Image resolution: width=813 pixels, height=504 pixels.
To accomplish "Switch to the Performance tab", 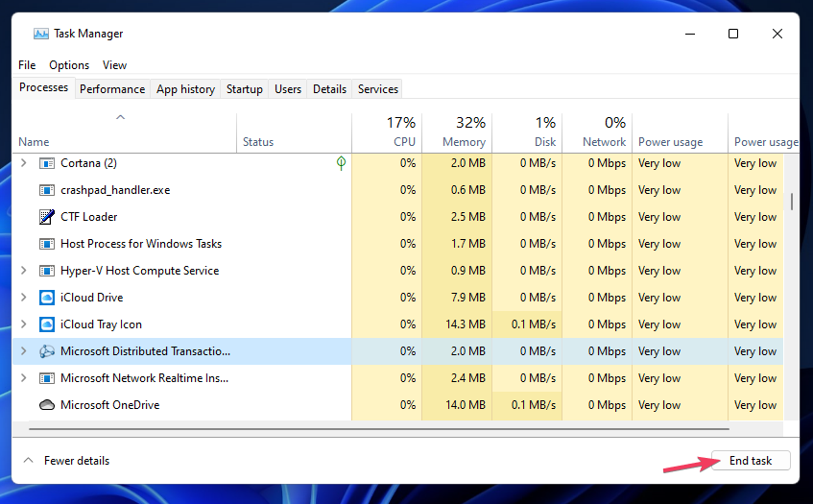I will click(x=112, y=89).
